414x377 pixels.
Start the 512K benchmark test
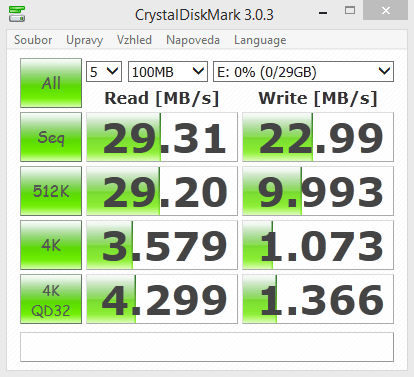point(51,191)
